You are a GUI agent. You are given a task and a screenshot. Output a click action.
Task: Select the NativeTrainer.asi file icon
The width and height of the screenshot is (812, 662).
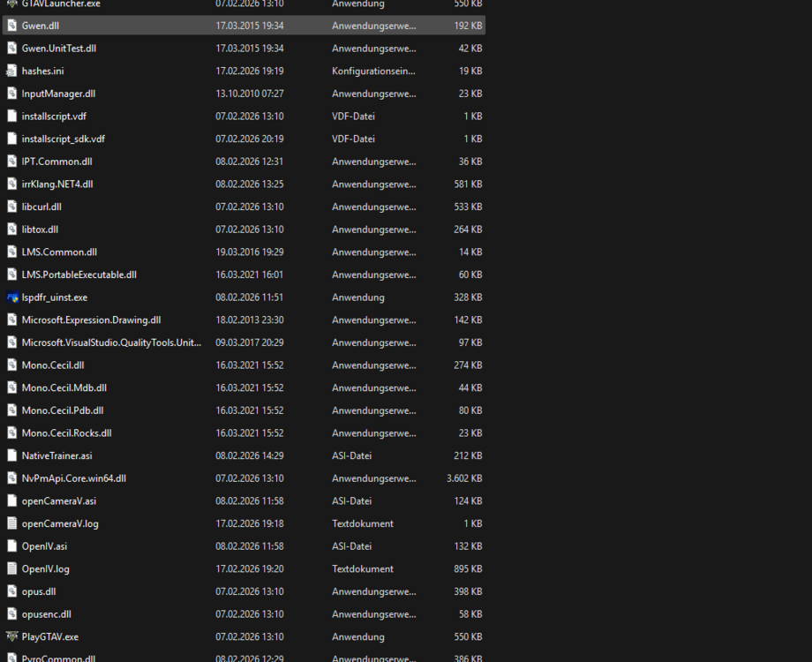[12, 455]
